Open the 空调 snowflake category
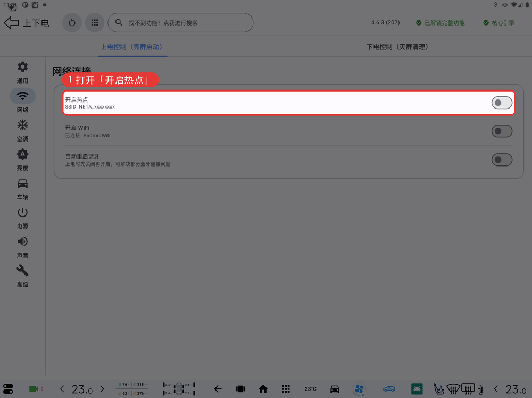Image resolution: width=532 pixels, height=398 pixels. [23, 130]
